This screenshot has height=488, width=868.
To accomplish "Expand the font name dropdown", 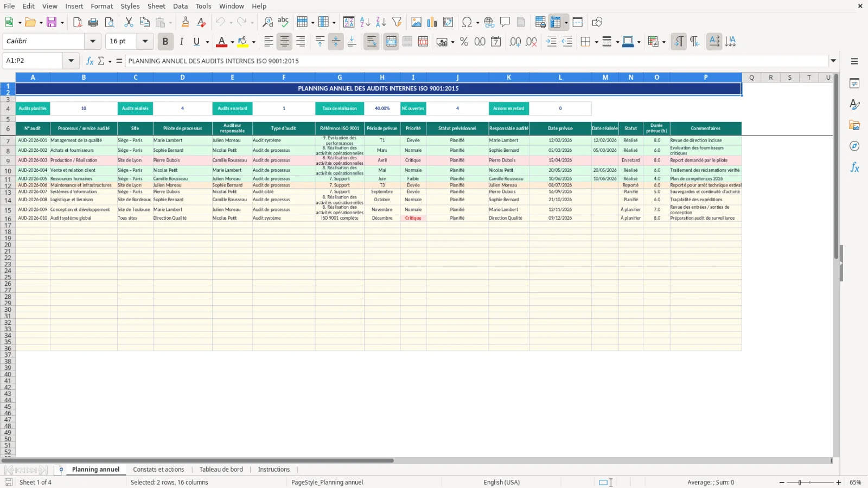I will tap(93, 41).
